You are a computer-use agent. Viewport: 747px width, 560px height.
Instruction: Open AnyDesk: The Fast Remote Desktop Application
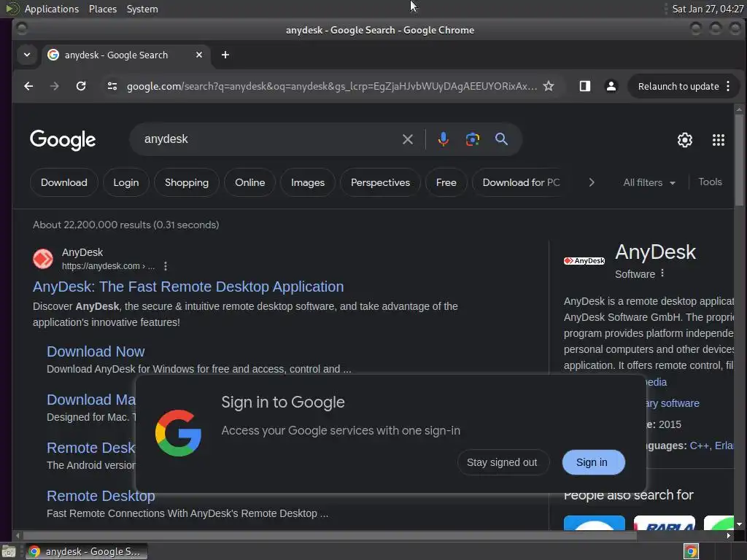[188, 287]
